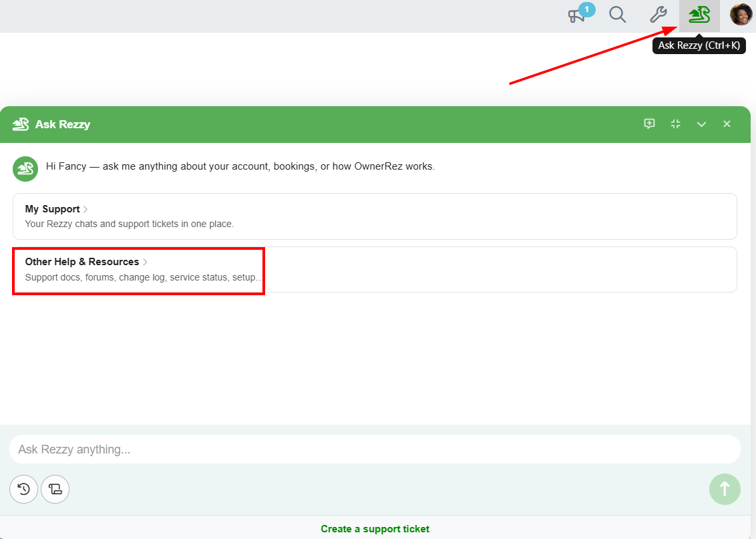This screenshot has height=539, width=756.
Task: Click the 'Ask Rezzy' header title
Action: [63, 124]
